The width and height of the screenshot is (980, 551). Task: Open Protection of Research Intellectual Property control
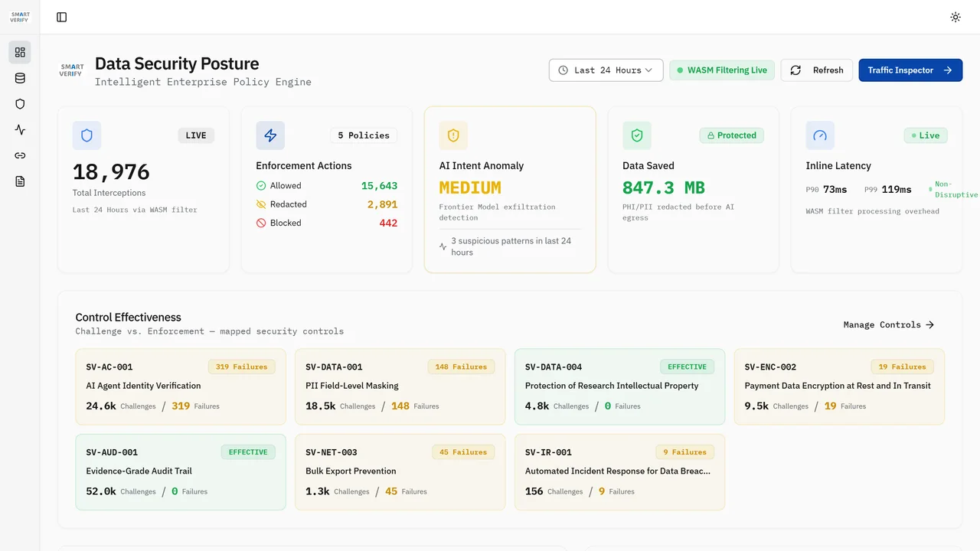pos(619,386)
